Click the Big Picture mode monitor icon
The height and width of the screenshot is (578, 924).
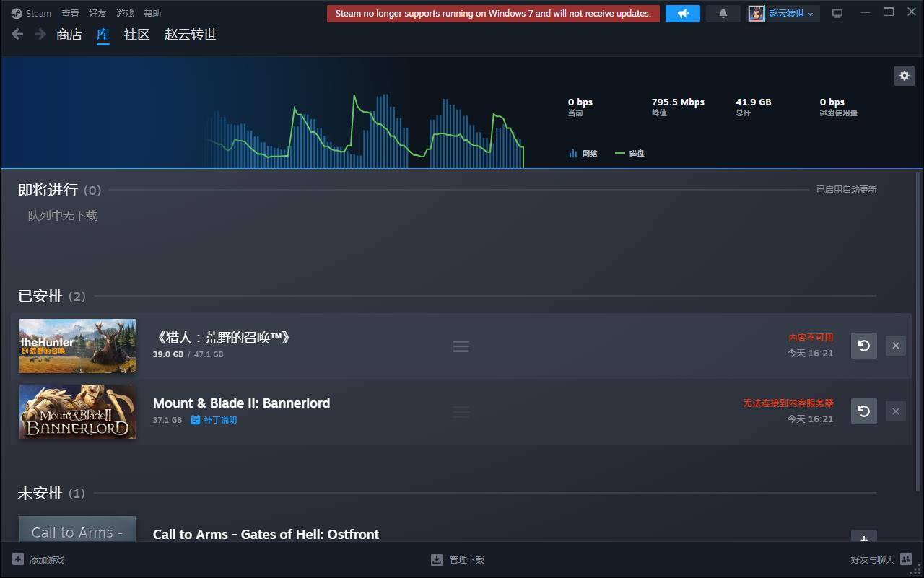point(837,14)
